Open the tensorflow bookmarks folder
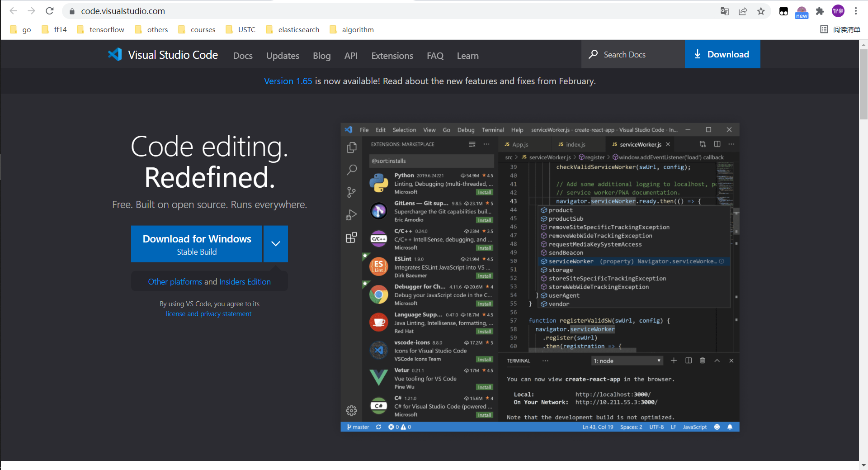Screen dimensions: 868x470 100,29
